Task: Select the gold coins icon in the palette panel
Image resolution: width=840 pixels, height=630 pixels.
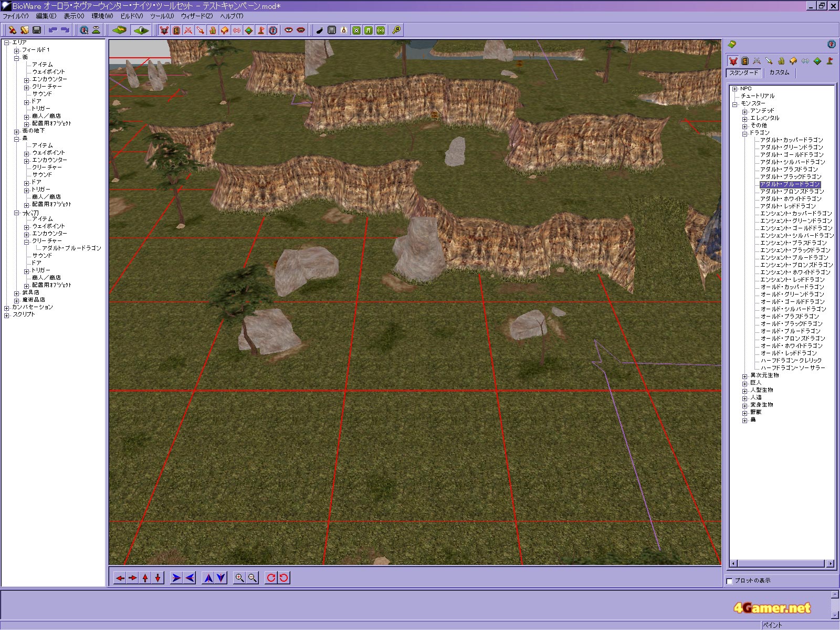Action: pyautogui.click(x=781, y=61)
